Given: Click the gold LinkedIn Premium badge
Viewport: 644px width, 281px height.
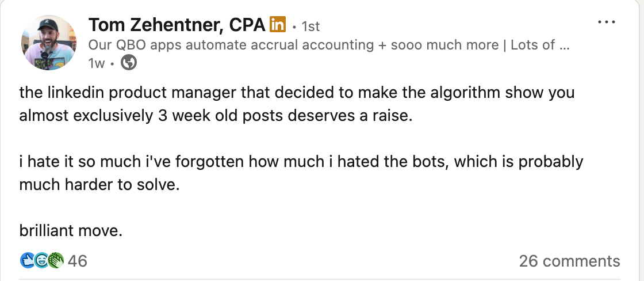Looking at the screenshot, I should click(278, 25).
